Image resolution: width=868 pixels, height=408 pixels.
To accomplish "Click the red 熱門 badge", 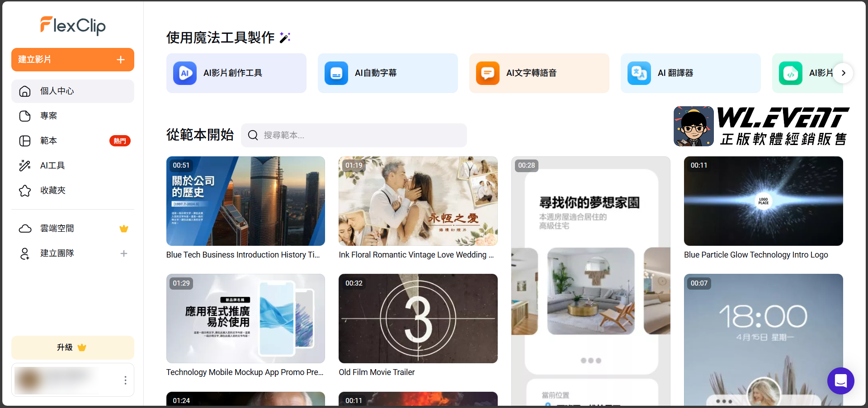I will [120, 141].
